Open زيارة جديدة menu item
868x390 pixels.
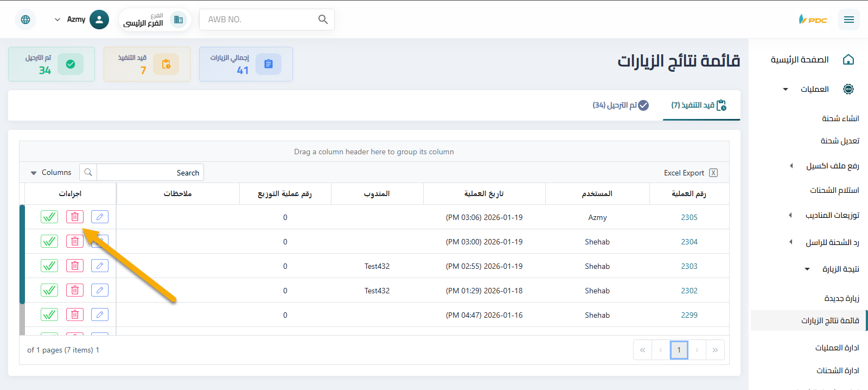(x=842, y=298)
